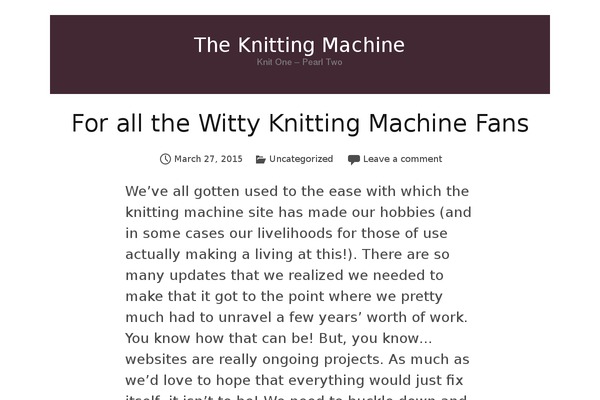Click the line starting "many updates that we"
Screen dimensions: 600x400
click(x=284, y=275)
